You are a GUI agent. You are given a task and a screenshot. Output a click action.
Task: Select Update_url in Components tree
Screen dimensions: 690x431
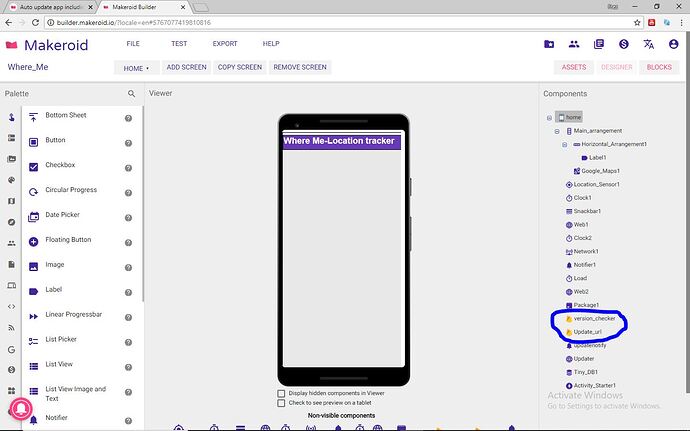click(584, 332)
